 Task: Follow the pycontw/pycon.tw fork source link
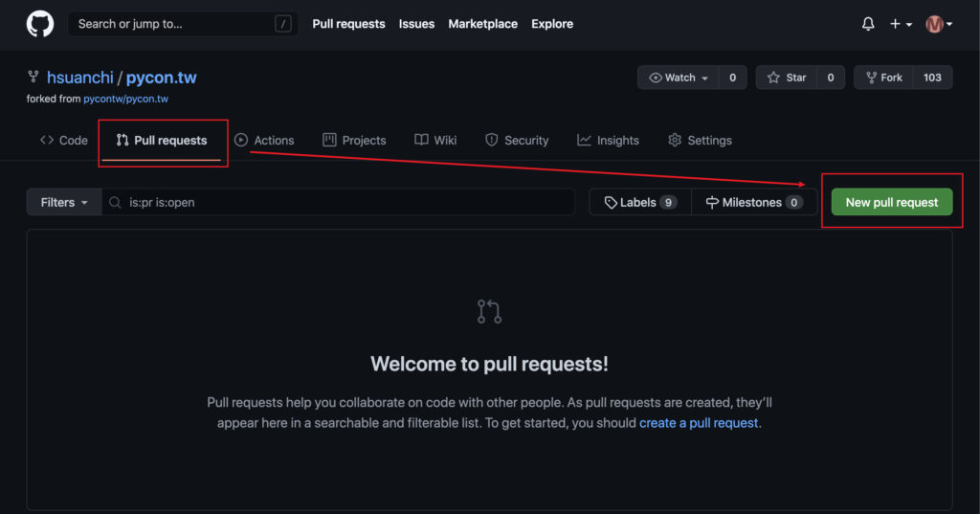click(x=125, y=99)
